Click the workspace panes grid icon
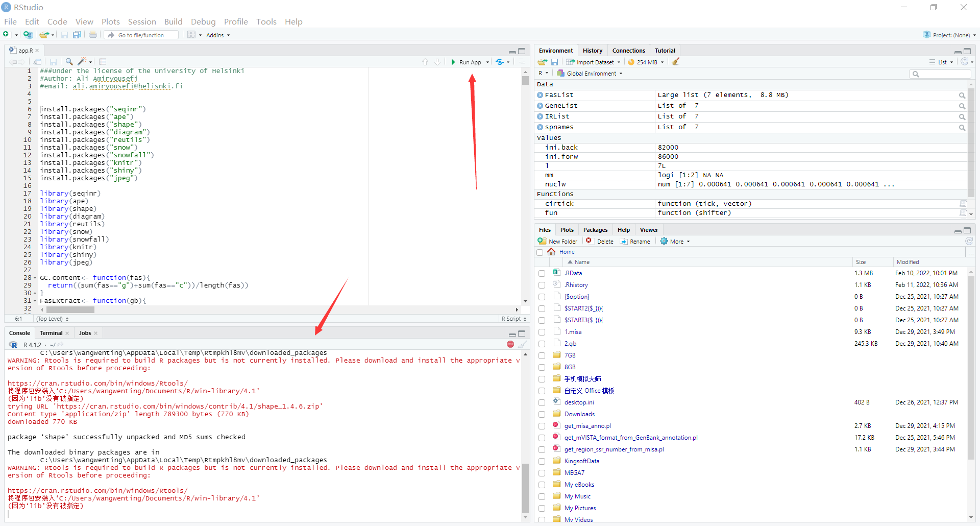 tap(191, 35)
